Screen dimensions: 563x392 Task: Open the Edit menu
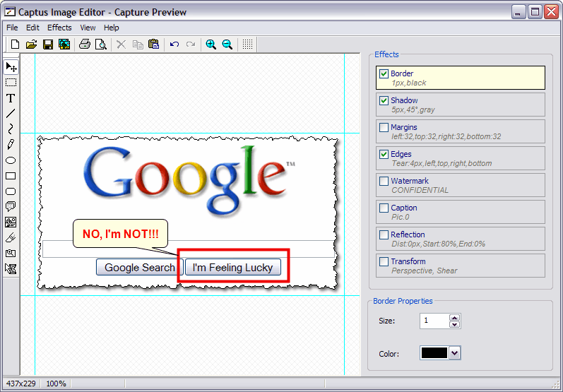click(x=32, y=28)
